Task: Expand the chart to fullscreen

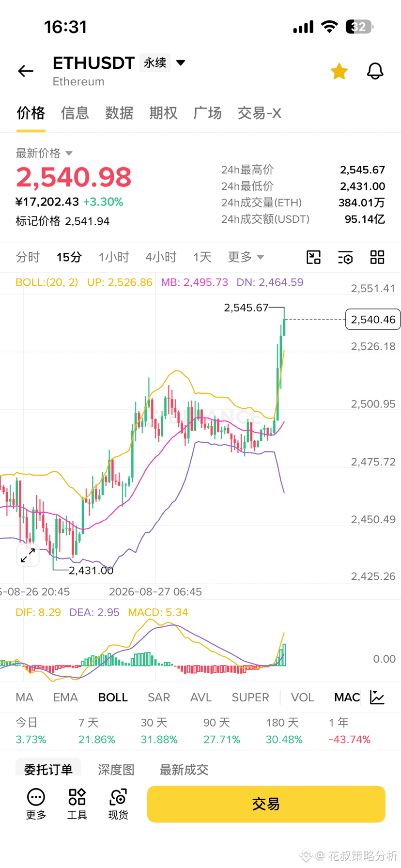Action: tap(28, 556)
